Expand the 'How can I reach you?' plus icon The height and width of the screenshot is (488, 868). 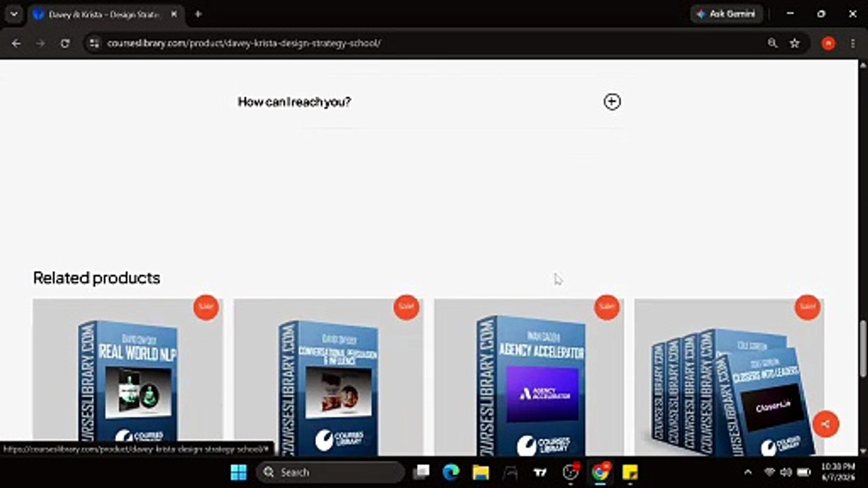coord(612,102)
